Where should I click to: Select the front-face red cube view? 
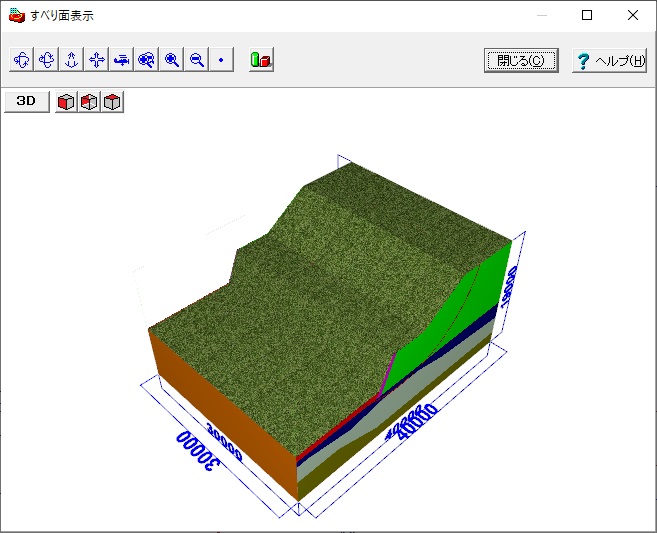click(66, 102)
